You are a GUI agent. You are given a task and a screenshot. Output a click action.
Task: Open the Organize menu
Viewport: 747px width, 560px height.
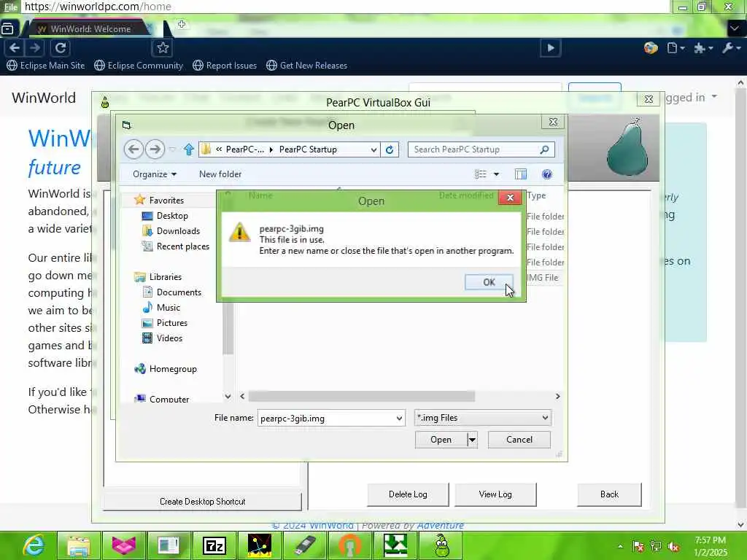click(x=155, y=174)
